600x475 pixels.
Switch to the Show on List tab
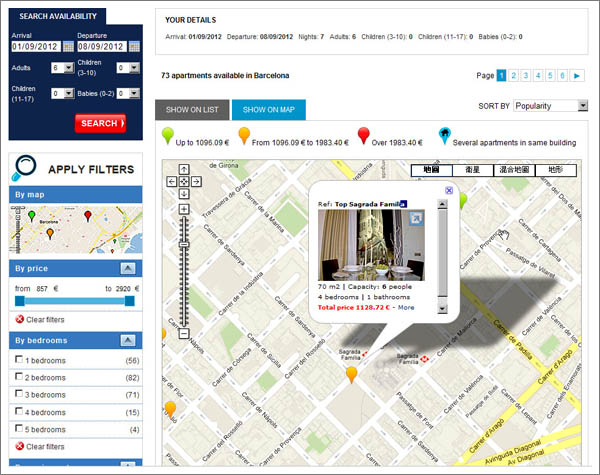[x=192, y=110]
